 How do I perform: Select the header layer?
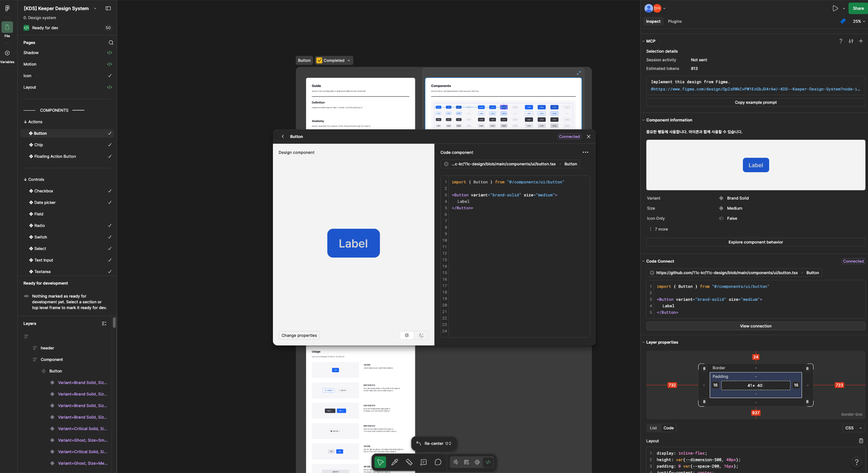click(x=47, y=348)
